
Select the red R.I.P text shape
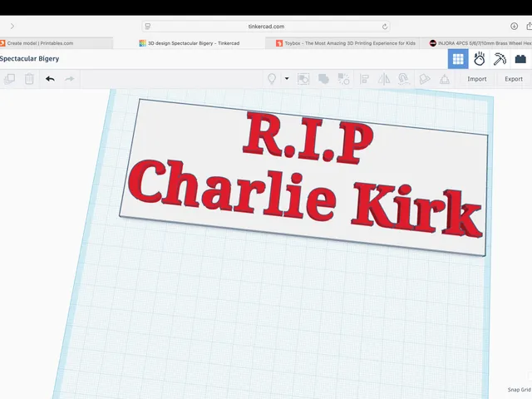(x=308, y=137)
